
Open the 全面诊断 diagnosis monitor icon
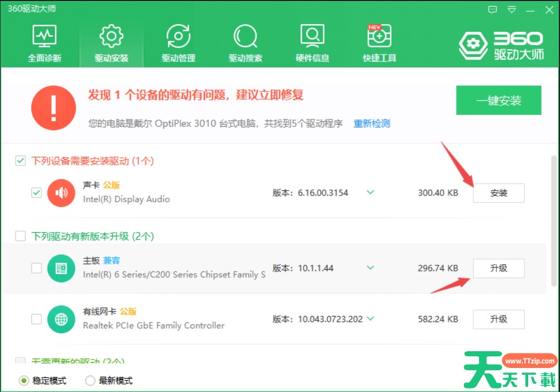(45, 36)
